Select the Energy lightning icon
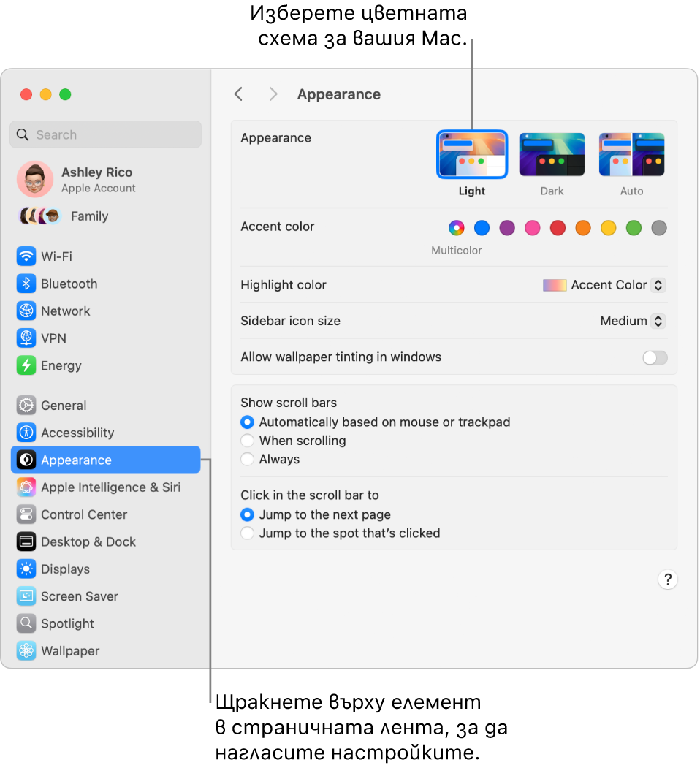Screen dimensions: 700x768 point(26,365)
